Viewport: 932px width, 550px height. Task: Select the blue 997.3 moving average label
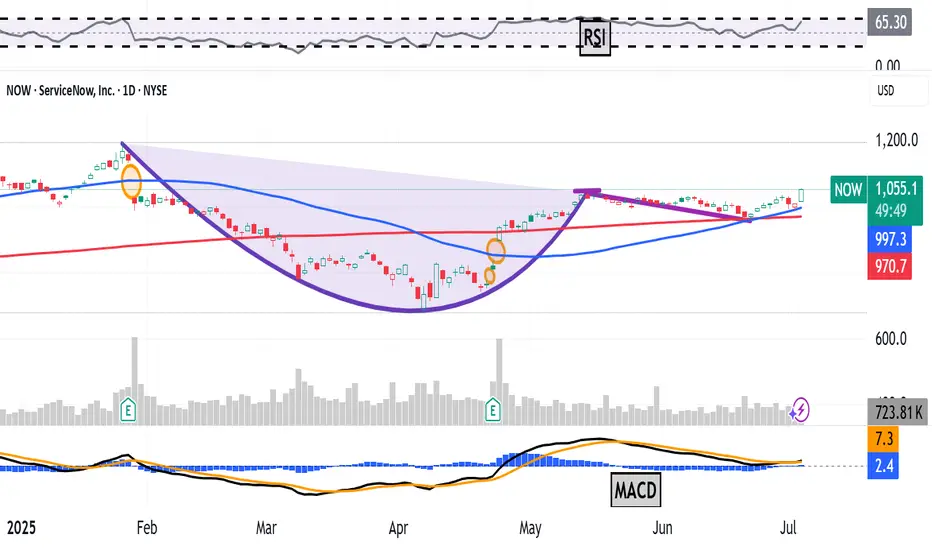[x=890, y=239]
